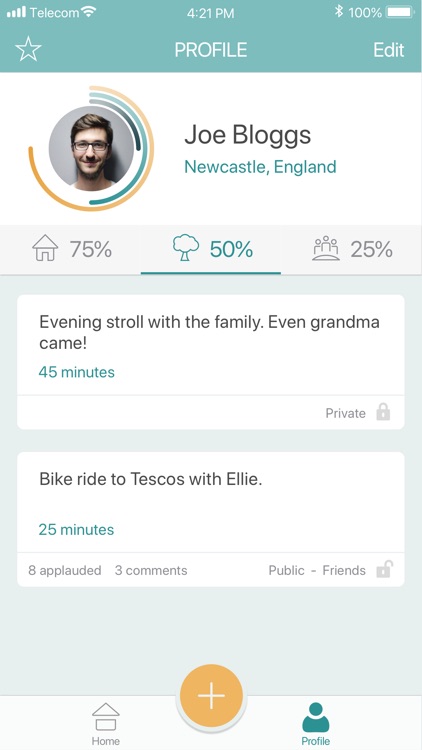Add a new activity with orange plus button
This screenshot has height=750, width=422.
(x=211, y=695)
